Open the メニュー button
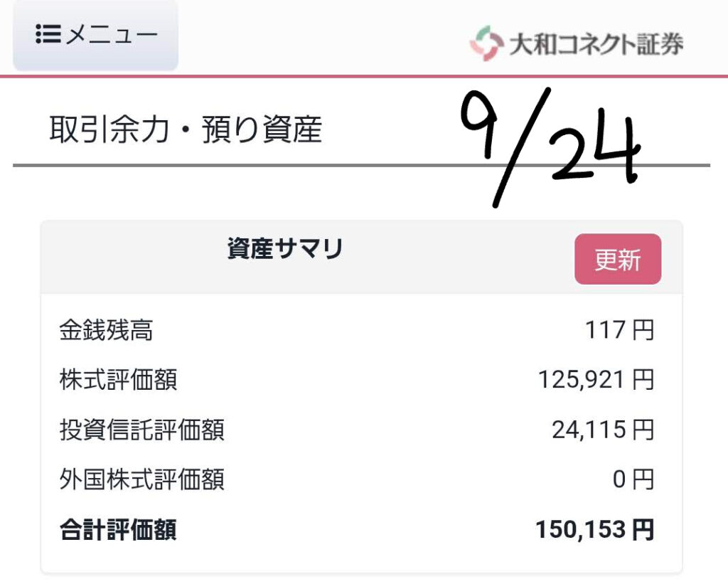This screenshot has width=728, height=584. pyautogui.click(x=96, y=36)
